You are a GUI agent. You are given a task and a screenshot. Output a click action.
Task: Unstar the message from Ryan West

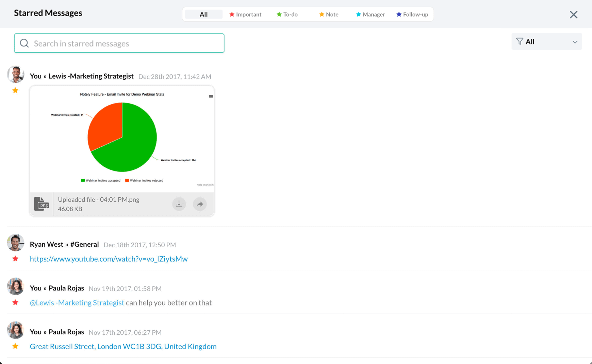pyautogui.click(x=15, y=259)
